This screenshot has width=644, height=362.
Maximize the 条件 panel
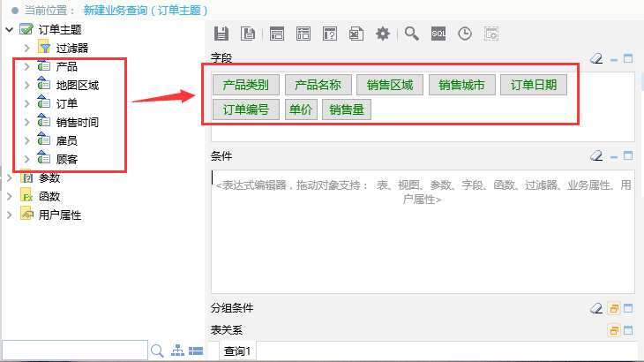pos(628,155)
